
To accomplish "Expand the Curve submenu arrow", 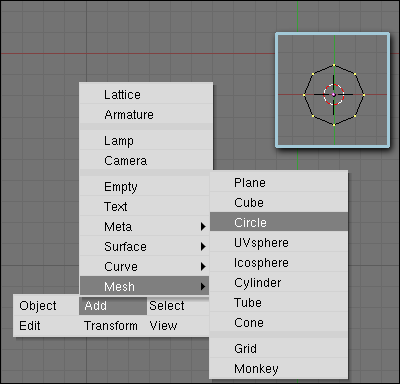I will [x=203, y=267].
